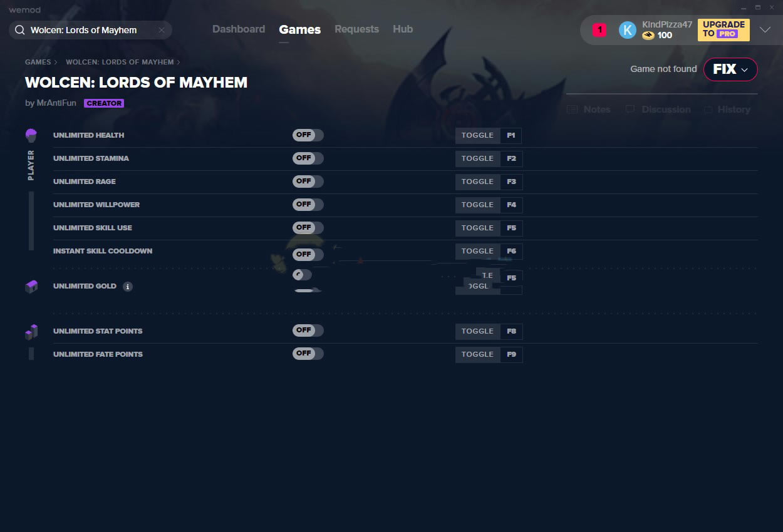The width and height of the screenshot is (783, 532).
Task: Switch to the Dashboard tab
Action: click(x=239, y=29)
